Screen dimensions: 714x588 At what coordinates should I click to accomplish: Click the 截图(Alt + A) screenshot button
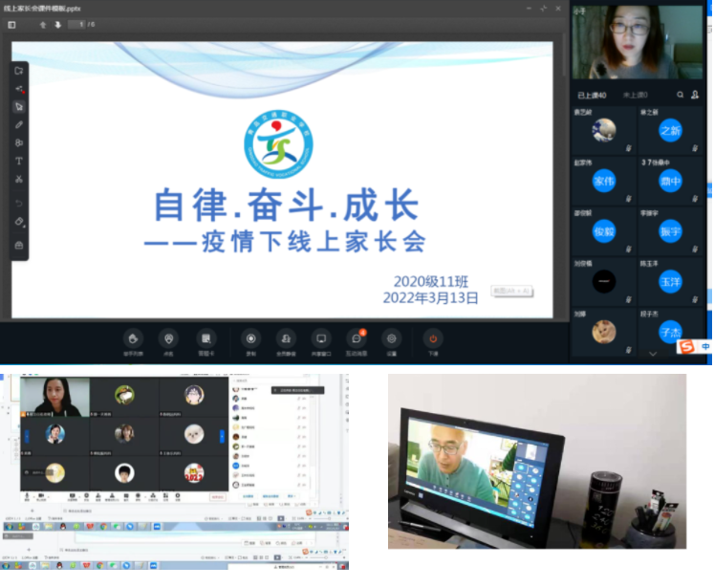point(512,291)
